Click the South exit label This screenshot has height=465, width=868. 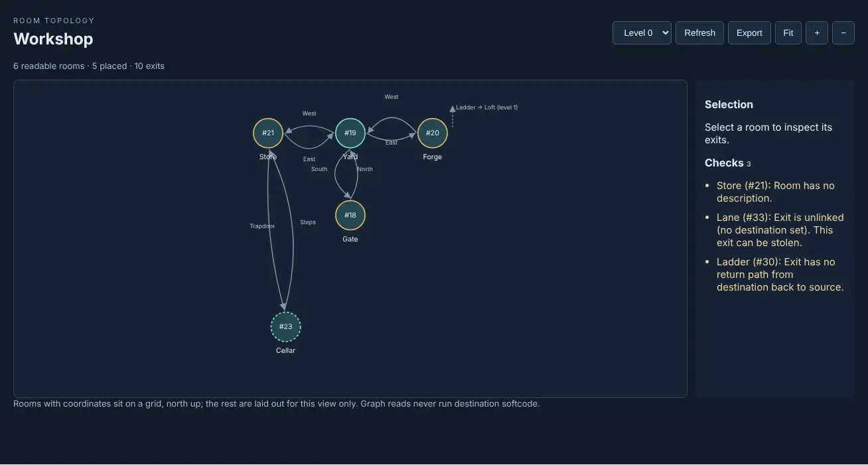pyautogui.click(x=319, y=169)
